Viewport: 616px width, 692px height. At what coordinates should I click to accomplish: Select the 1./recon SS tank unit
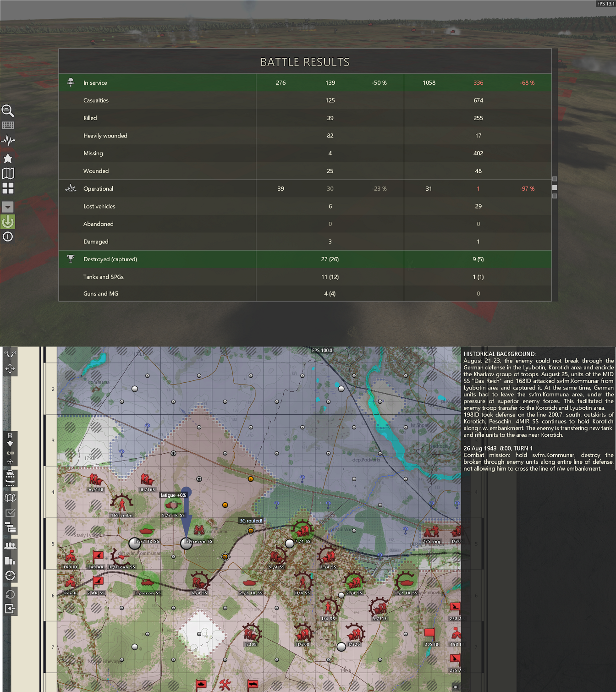click(x=147, y=583)
